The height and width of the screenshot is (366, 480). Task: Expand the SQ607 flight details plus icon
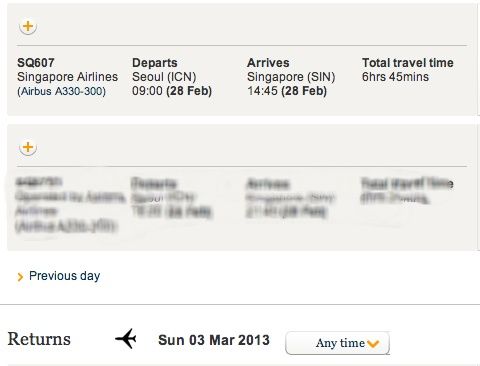point(28,26)
